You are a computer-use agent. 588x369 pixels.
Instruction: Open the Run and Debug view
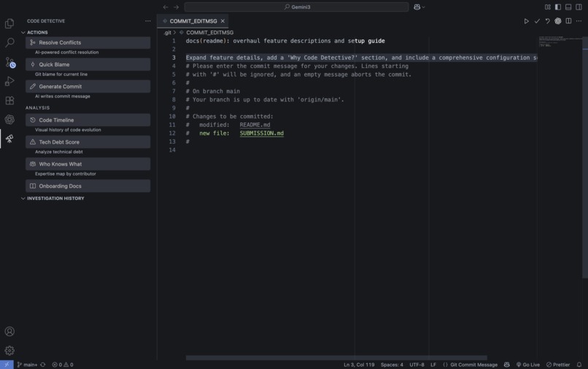pos(9,81)
